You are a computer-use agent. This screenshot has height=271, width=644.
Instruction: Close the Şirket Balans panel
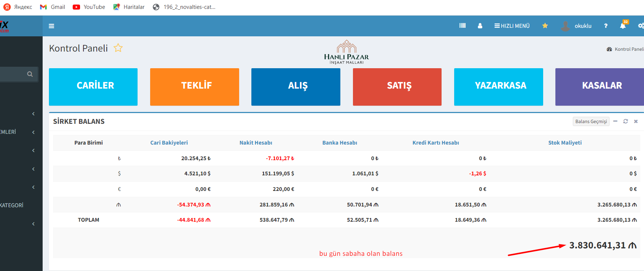(636, 121)
